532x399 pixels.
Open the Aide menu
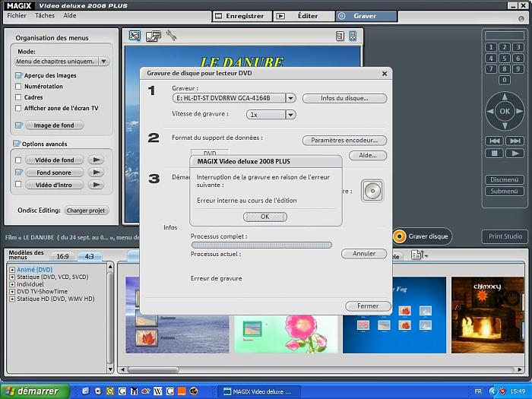point(70,16)
